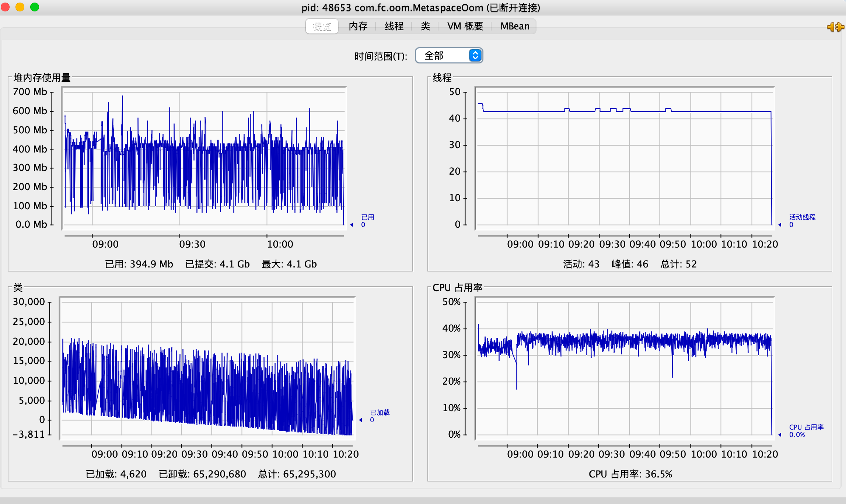This screenshot has width=846, height=504.
Task: Click the 线程 chart plot
Action: 625,158
